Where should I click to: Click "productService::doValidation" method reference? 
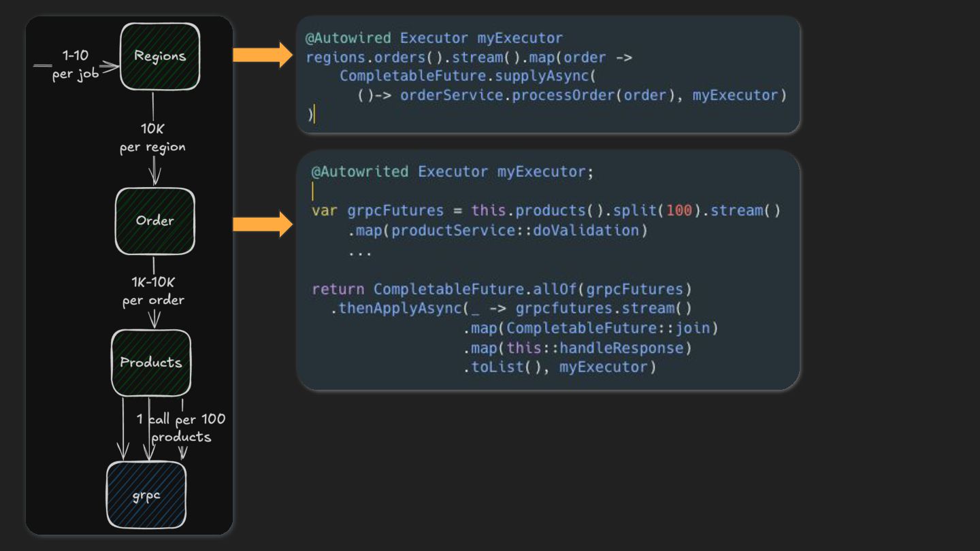[515, 231]
